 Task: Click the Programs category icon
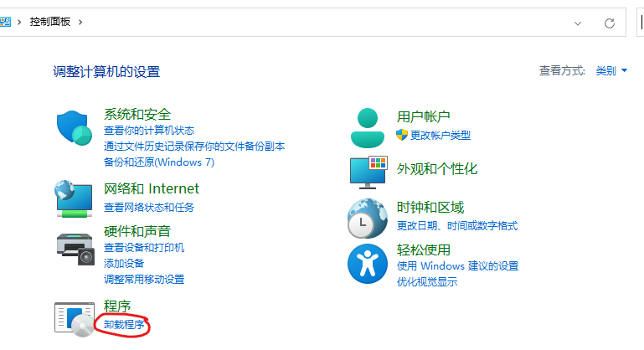click(74, 319)
